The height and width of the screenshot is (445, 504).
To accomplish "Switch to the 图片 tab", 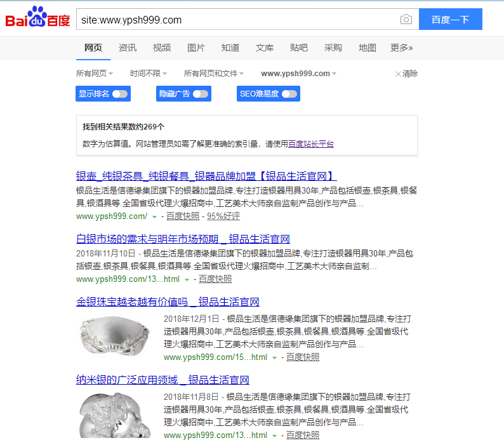I will click(x=196, y=48).
